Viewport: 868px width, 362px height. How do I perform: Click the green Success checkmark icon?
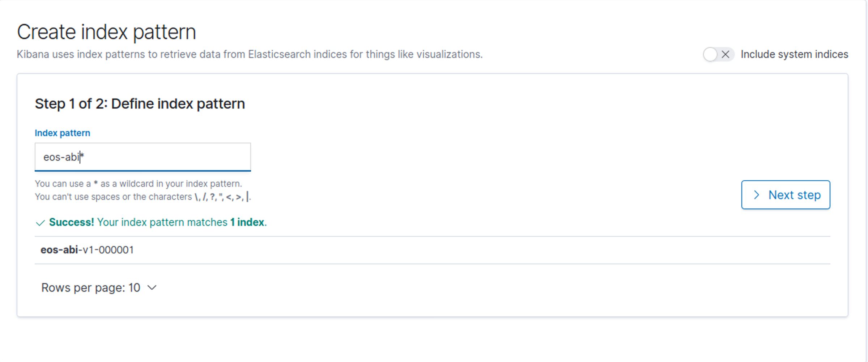pos(40,223)
